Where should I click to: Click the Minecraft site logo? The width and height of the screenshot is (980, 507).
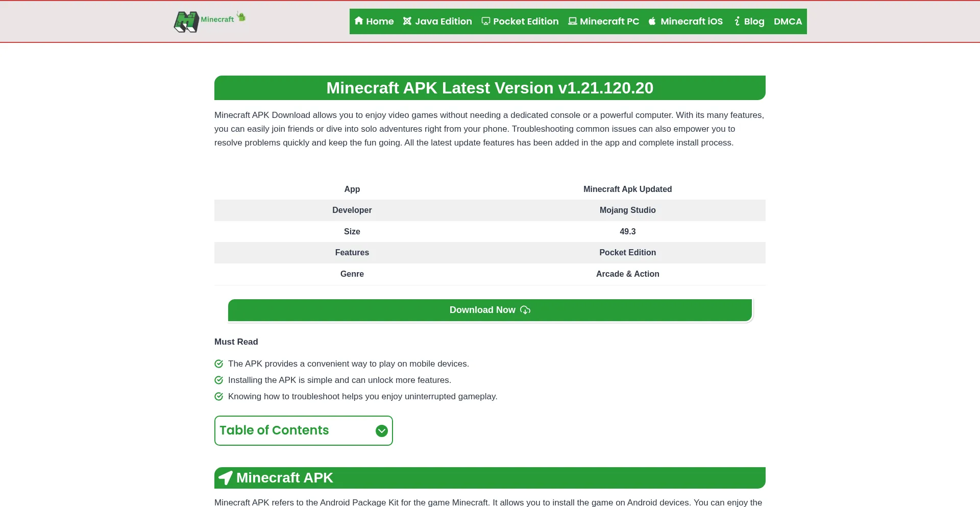[210, 21]
